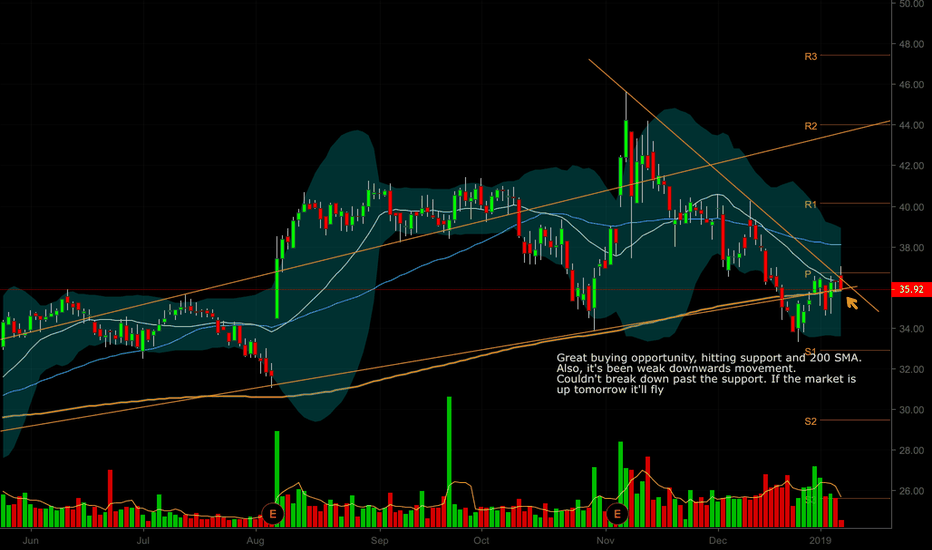This screenshot has width=932, height=550.
Task: Click the R2 pivot level label
Action: pos(811,126)
